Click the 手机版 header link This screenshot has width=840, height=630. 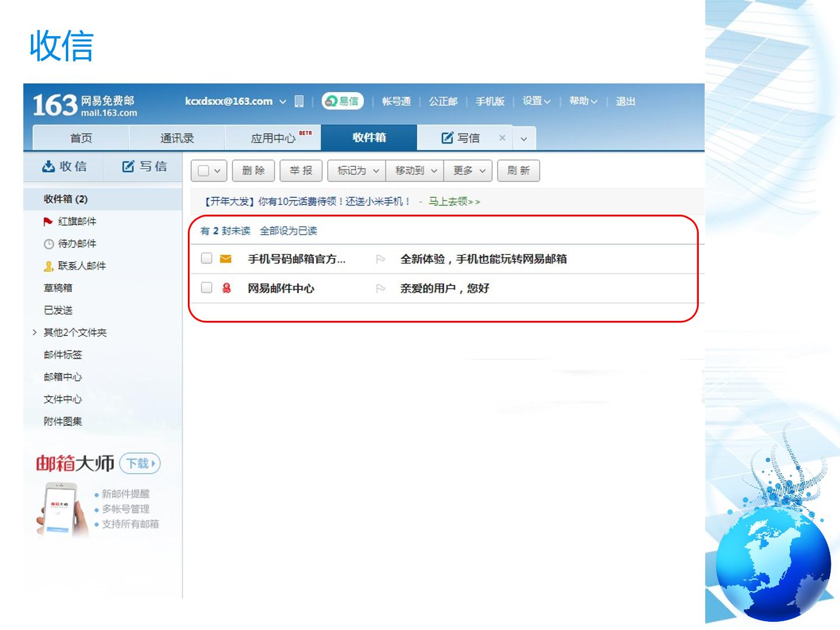click(490, 101)
